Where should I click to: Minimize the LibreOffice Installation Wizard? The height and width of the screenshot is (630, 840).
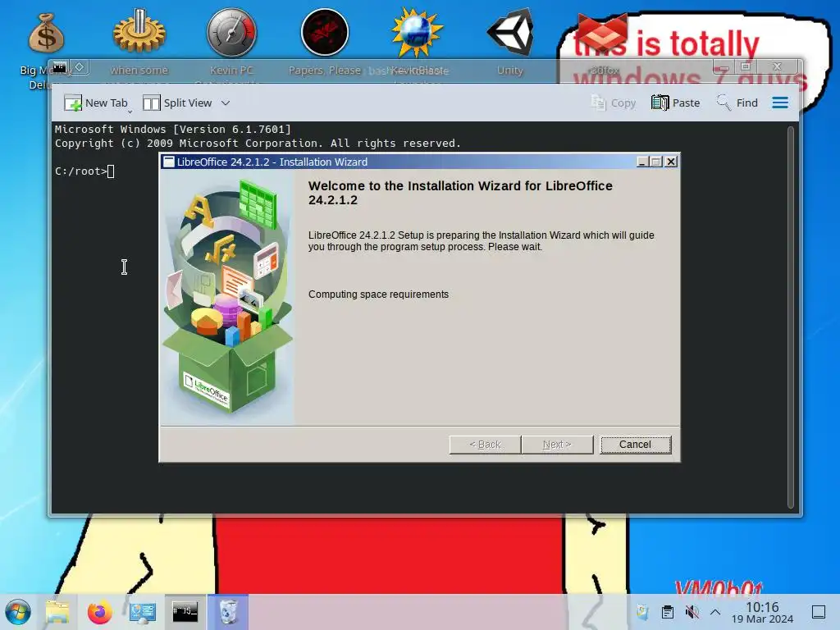pyautogui.click(x=641, y=162)
